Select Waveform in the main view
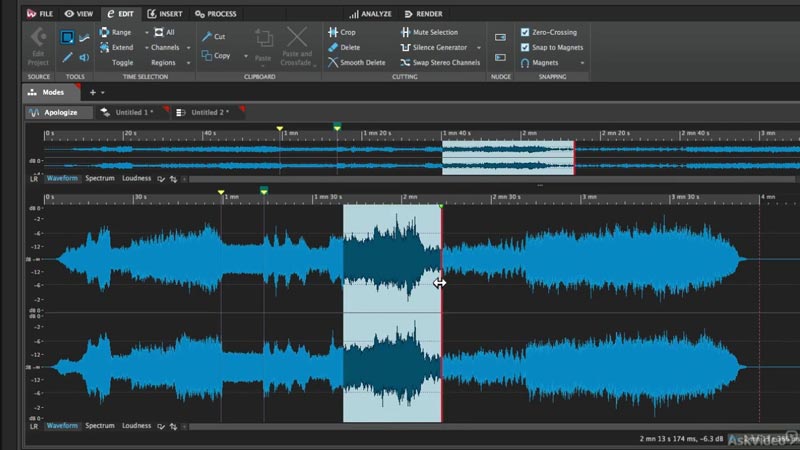 click(x=62, y=426)
